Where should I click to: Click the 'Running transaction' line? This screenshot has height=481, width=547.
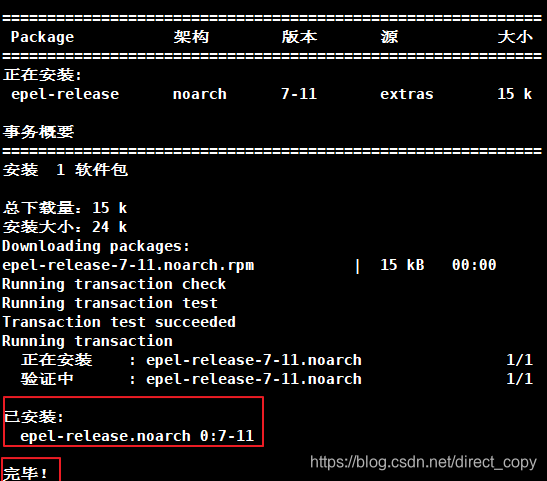[x=87, y=341]
